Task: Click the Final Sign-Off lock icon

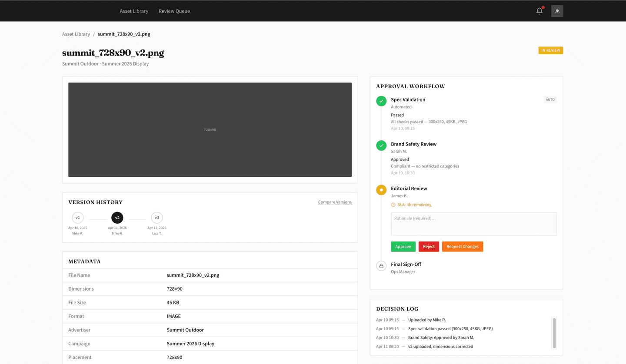Action: pos(381,266)
